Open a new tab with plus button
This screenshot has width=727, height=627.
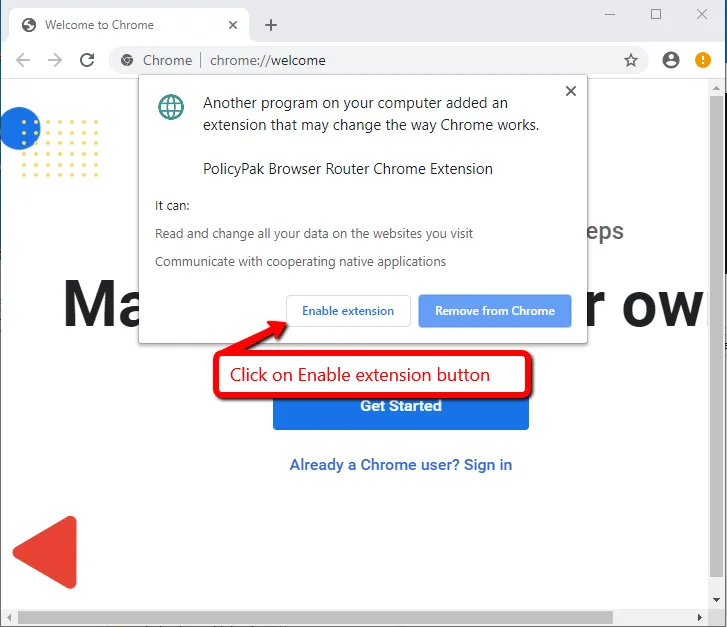click(x=270, y=25)
